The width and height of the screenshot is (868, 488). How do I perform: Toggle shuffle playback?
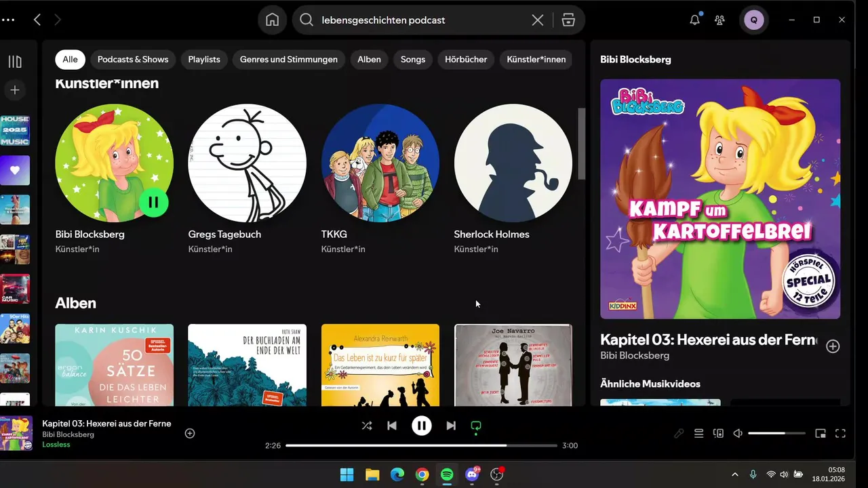366,426
